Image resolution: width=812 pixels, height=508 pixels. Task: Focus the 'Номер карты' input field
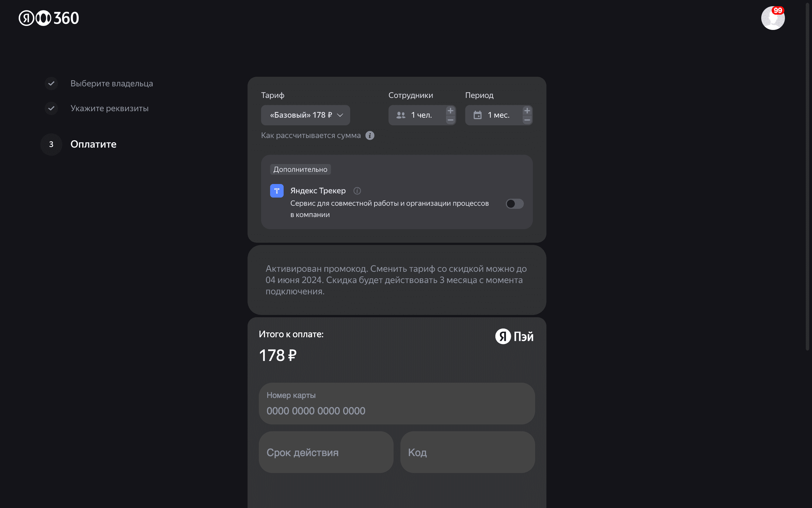(x=397, y=404)
